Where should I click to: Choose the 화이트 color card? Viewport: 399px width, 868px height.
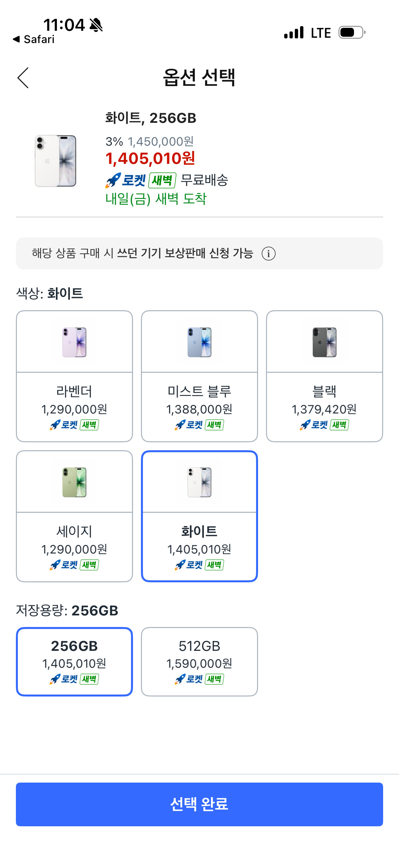pyautogui.click(x=199, y=516)
